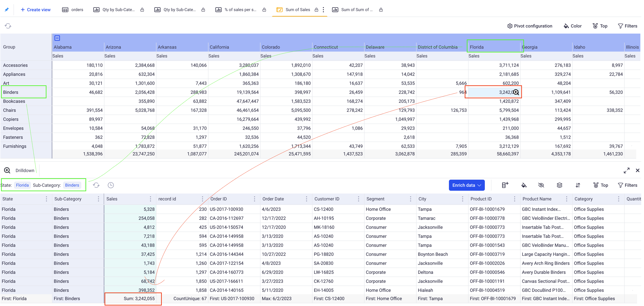
Task: Open Pivot configuration
Action: (530, 26)
